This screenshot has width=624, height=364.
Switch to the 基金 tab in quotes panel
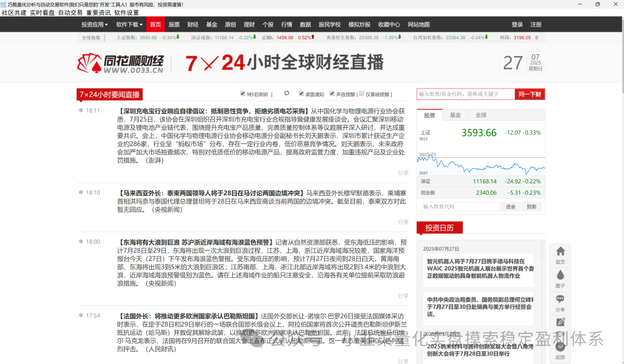tap(455, 115)
